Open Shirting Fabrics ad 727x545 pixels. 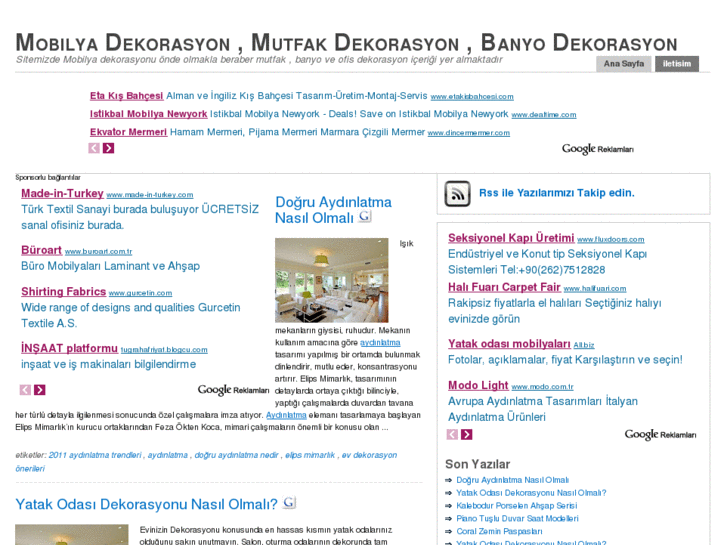64,291
